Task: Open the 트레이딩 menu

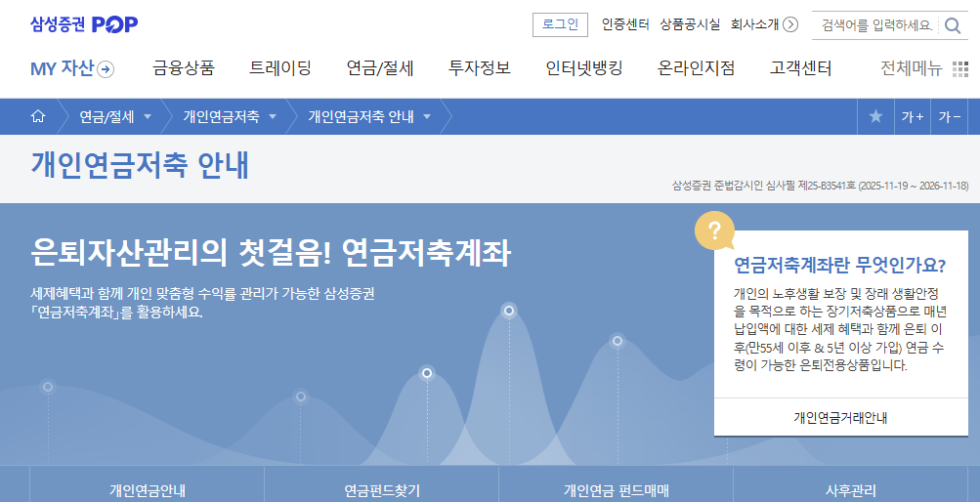Action: coord(280,68)
